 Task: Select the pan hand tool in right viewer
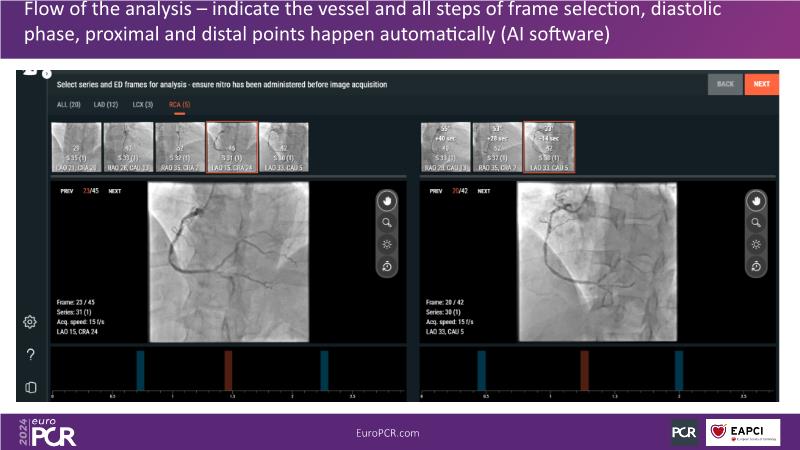(x=756, y=200)
